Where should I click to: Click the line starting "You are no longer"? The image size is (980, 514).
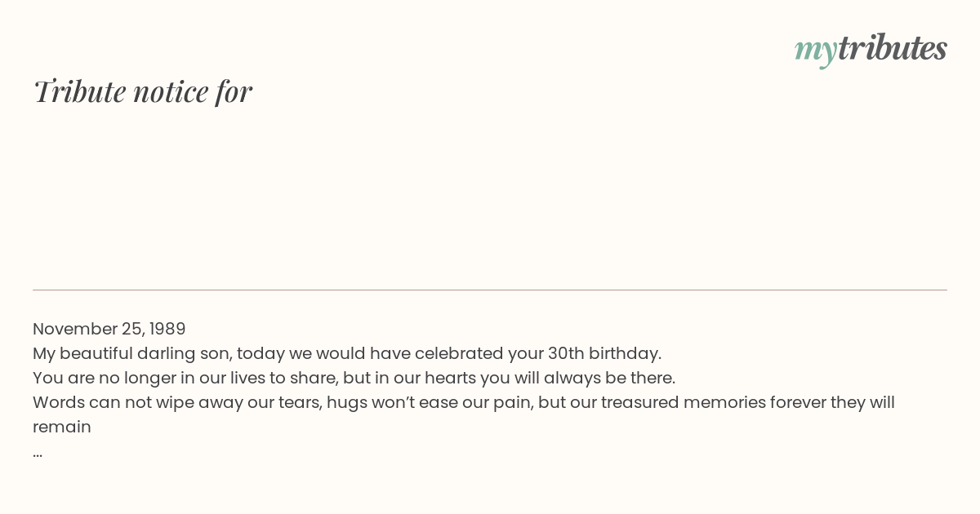354,378
